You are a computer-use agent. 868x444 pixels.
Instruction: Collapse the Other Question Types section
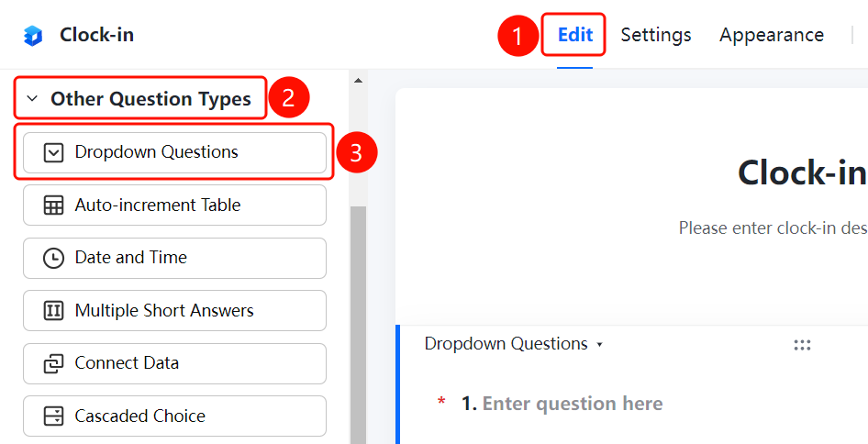coord(33,99)
